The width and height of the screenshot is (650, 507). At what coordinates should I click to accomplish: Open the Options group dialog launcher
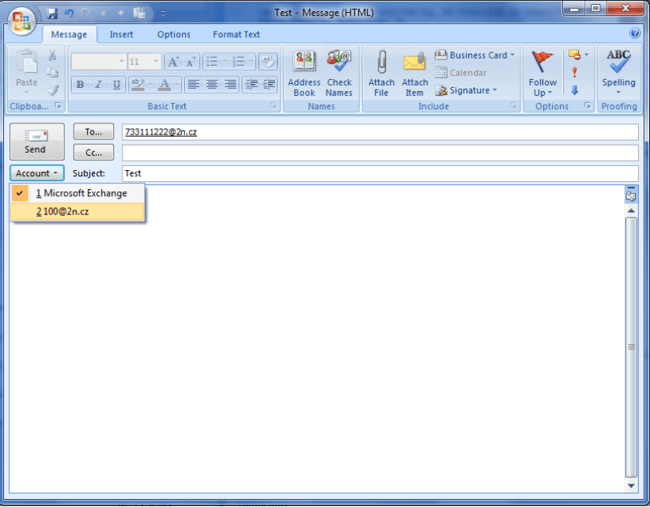587,106
